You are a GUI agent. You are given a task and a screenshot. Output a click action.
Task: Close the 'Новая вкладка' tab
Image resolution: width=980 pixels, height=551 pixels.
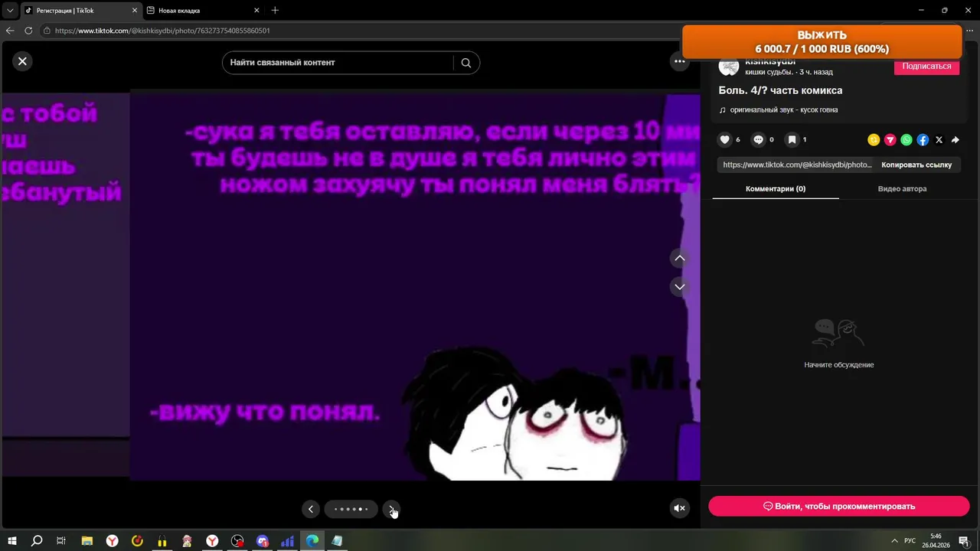256,11
